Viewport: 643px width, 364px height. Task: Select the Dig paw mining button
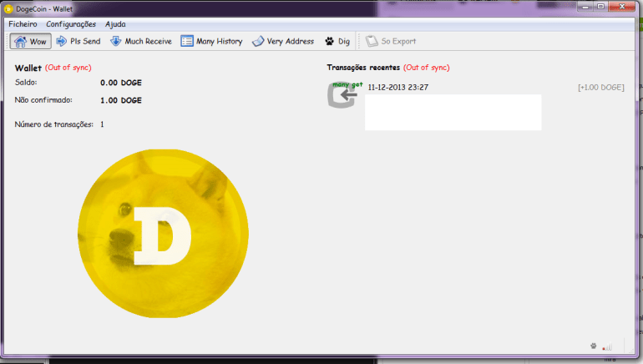337,41
